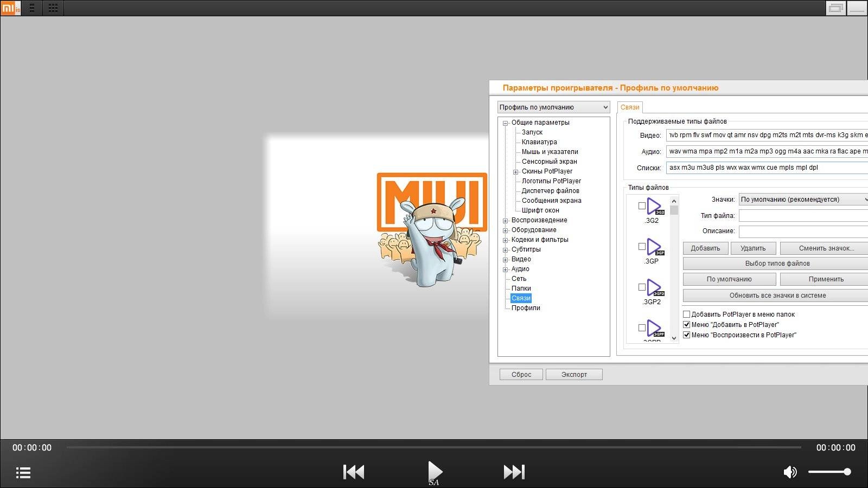The image size is (868, 488).
Task: Click the Удалить button
Action: tap(753, 248)
